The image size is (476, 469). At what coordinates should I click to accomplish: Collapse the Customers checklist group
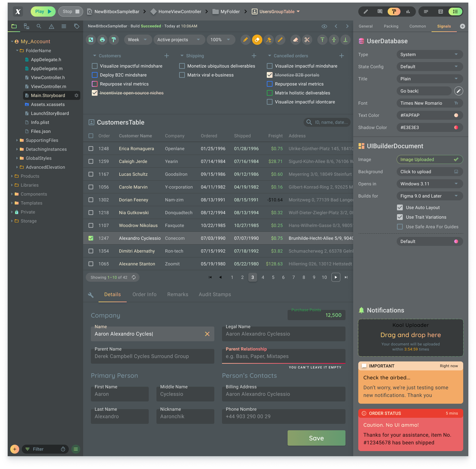pyautogui.click(x=95, y=56)
